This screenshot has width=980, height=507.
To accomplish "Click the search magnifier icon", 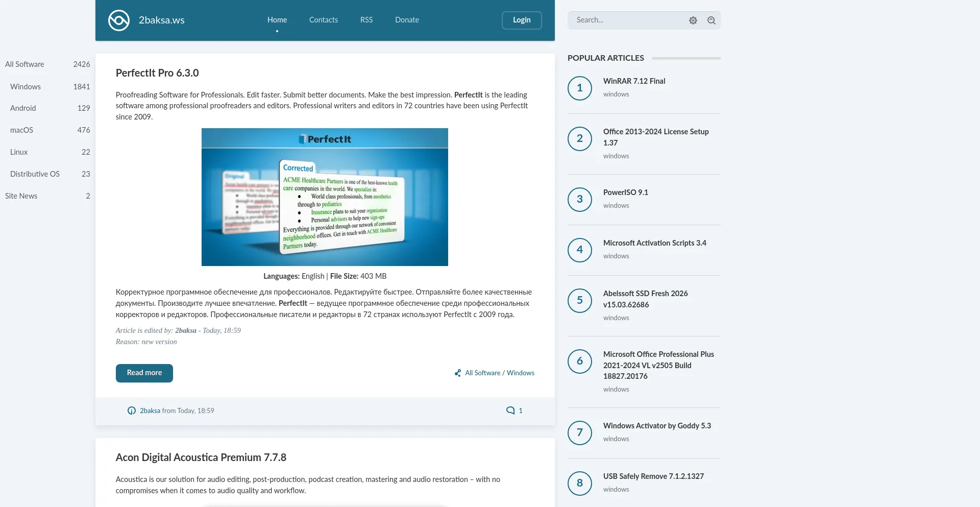I will [711, 20].
